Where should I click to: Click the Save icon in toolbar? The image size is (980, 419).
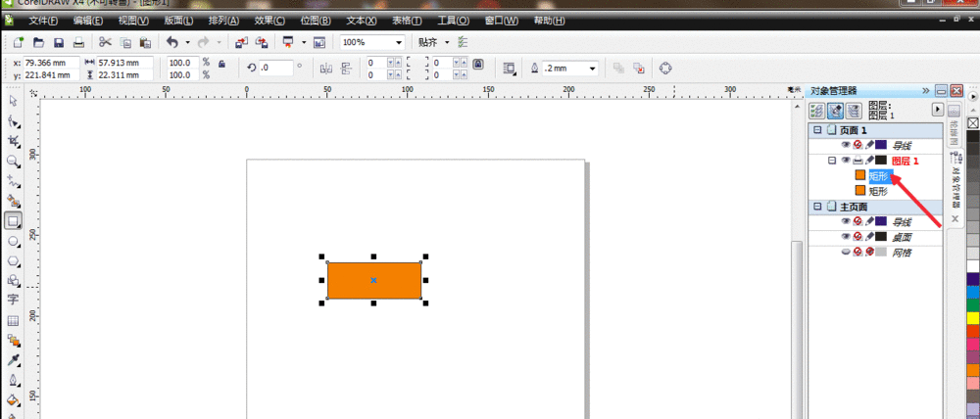tap(59, 43)
